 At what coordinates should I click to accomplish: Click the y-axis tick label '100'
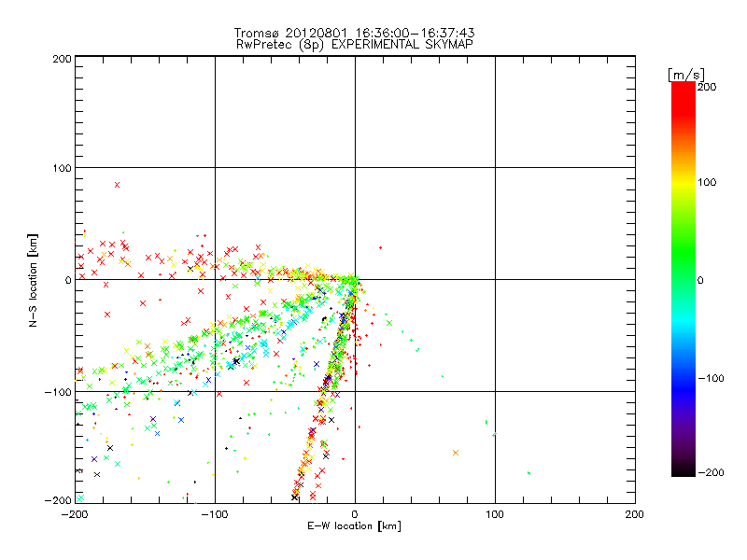[x=62, y=168]
